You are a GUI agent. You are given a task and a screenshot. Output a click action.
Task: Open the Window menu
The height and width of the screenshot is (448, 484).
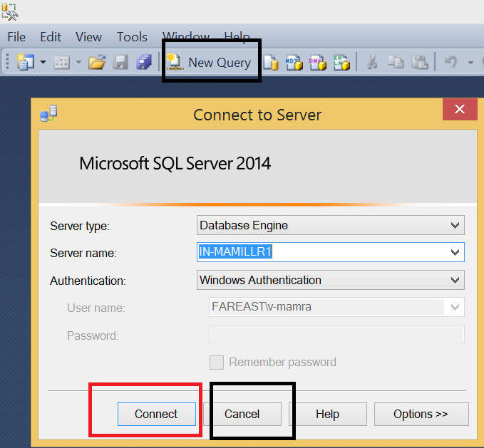tap(186, 36)
